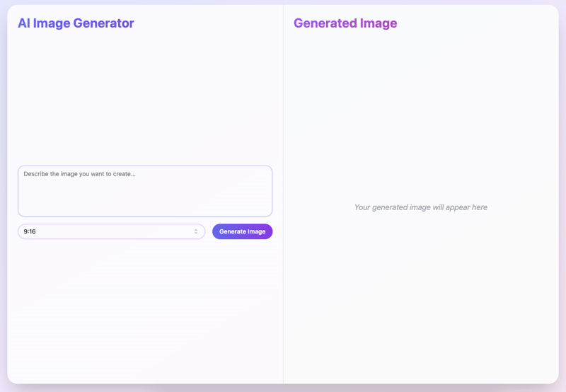Click the image description prompt text area

pyautogui.click(x=145, y=191)
